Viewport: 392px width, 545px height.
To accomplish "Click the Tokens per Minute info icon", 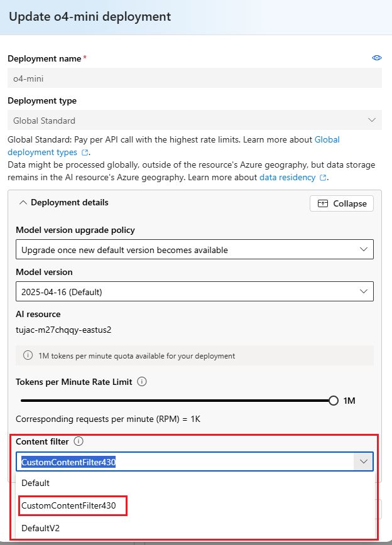I will pyautogui.click(x=142, y=382).
